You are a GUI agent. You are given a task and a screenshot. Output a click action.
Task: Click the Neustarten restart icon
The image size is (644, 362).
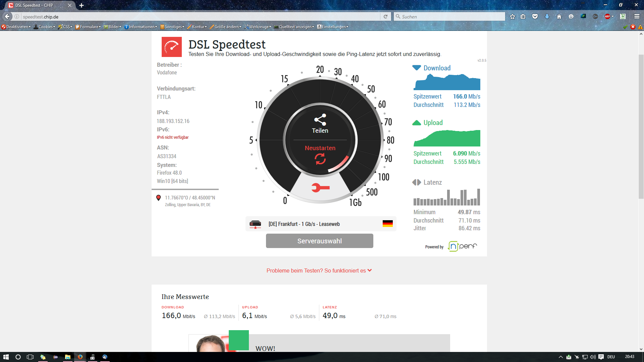(320, 159)
